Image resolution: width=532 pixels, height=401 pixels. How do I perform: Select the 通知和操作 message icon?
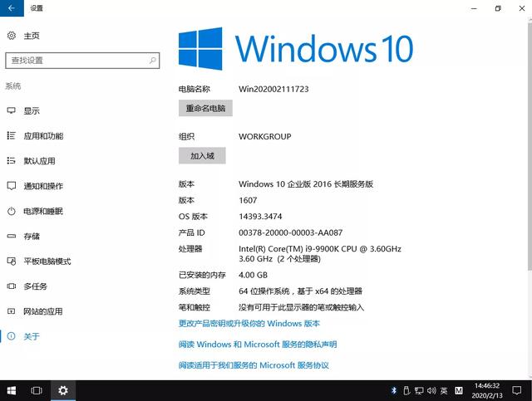11,186
